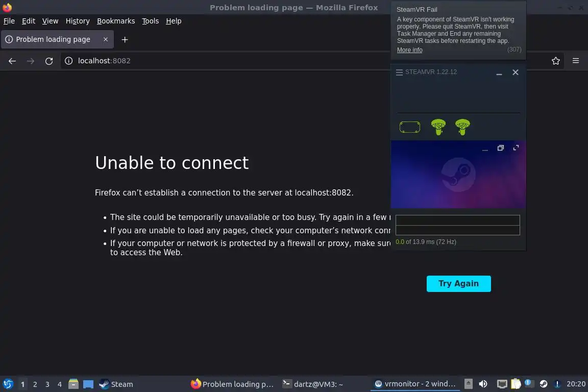Bookmark this page with the star icon
The width and height of the screenshot is (588, 392).
pyautogui.click(x=556, y=61)
